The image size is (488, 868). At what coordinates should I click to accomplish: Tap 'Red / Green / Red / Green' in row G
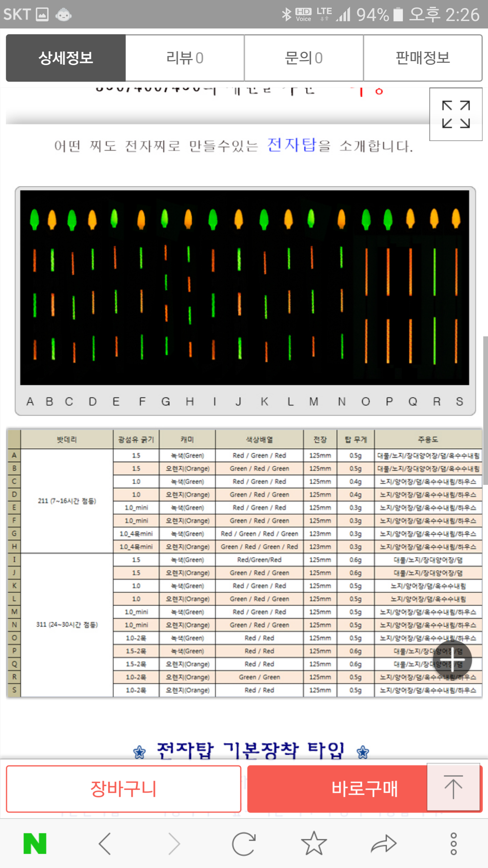pos(259,534)
